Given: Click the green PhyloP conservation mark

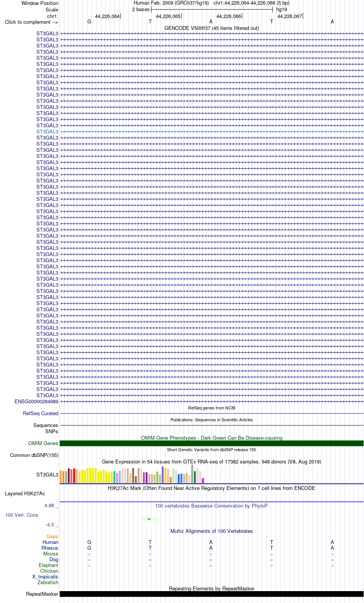Looking at the screenshot, I should (149, 519).
